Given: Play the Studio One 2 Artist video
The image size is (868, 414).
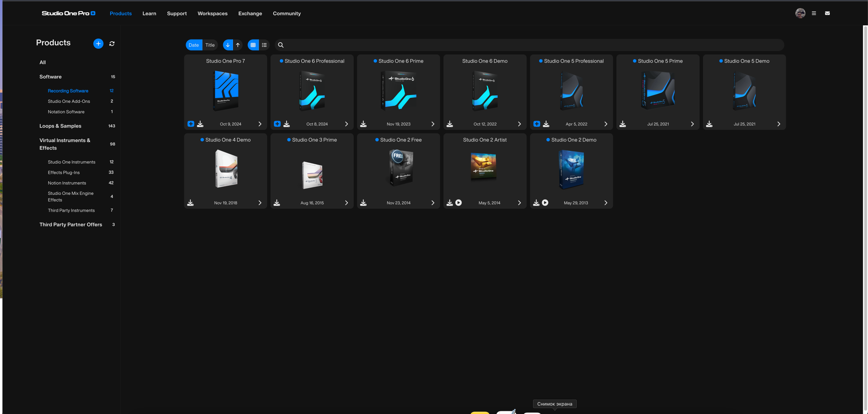Looking at the screenshot, I should 459,203.
